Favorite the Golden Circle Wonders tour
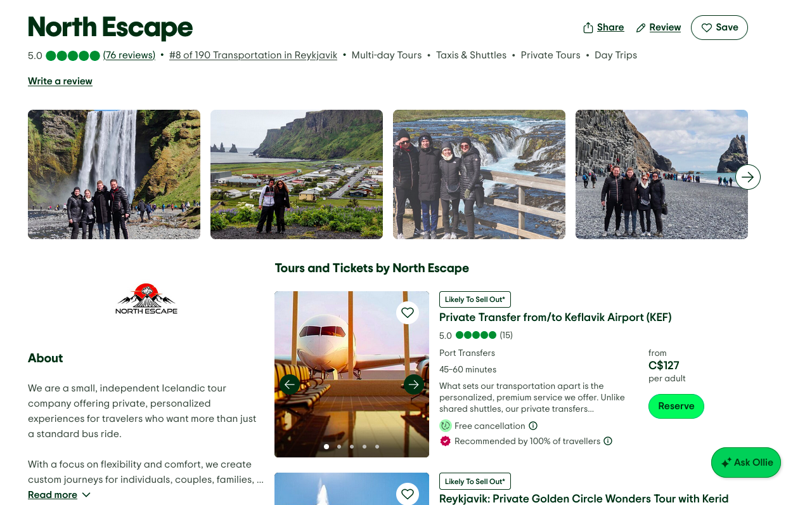 pos(408,494)
